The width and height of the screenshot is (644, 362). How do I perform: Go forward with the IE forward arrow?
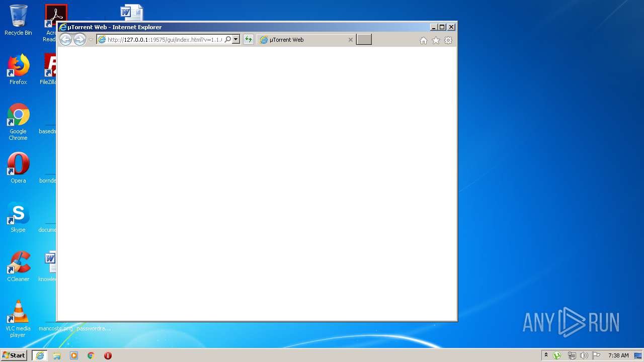pyautogui.click(x=79, y=40)
